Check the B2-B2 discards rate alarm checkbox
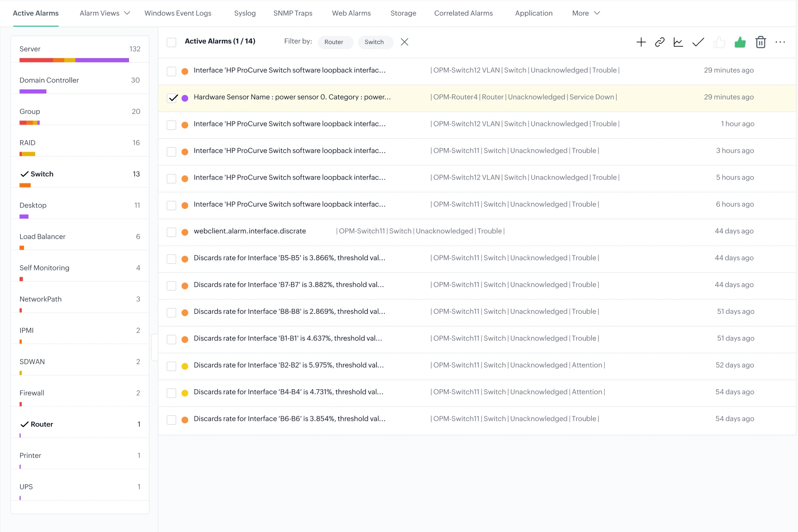The width and height of the screenshot is (798, 532). pos(172,366)
